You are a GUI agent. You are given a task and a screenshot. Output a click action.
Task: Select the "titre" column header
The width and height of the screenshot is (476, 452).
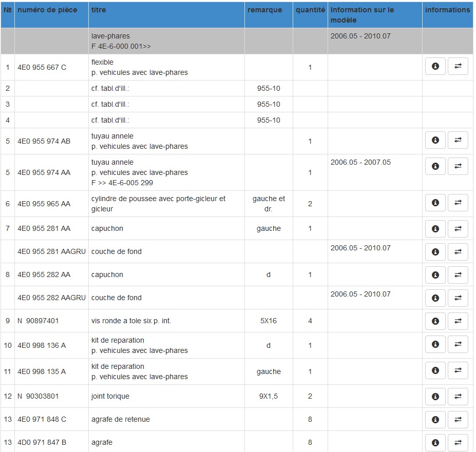point(99,10)
